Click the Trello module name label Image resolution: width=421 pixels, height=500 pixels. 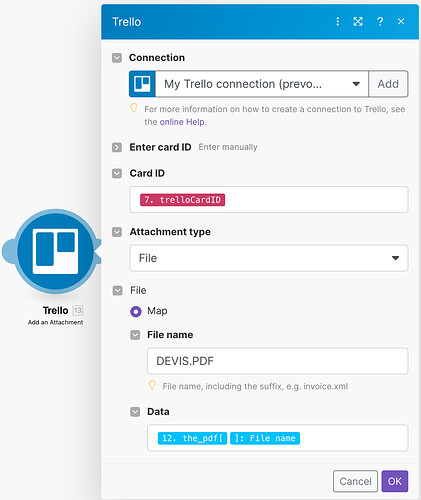(x=55, y=310)
